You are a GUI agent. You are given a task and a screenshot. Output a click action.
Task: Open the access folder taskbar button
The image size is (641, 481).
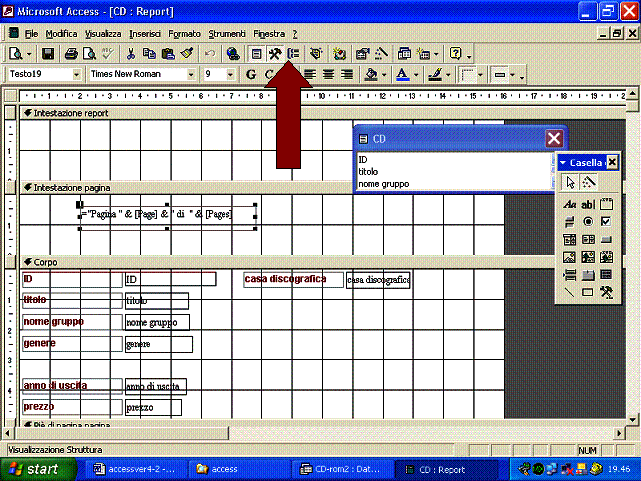pos(239,469)
